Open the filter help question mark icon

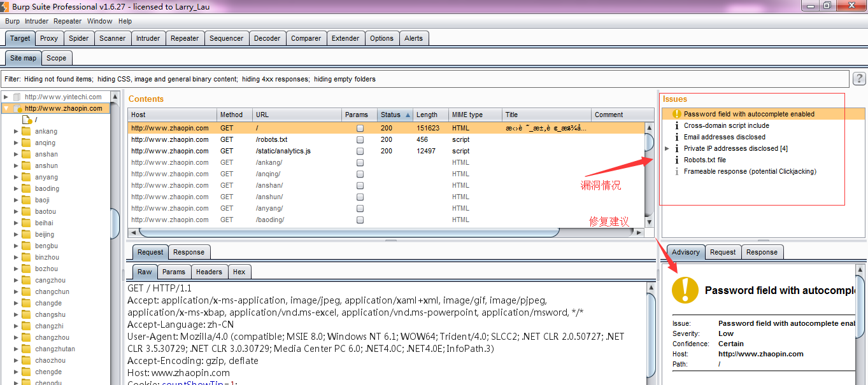pos(859,78)
